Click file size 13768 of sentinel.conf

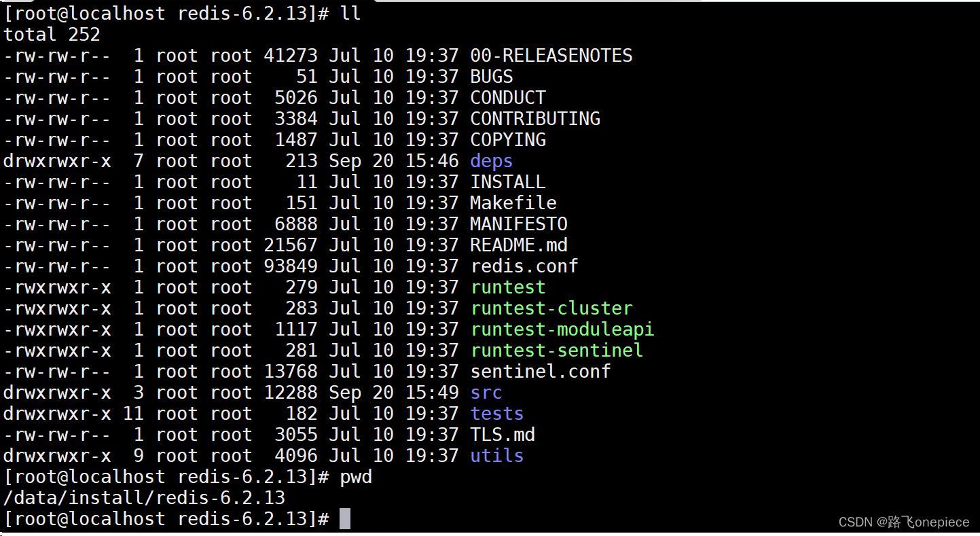coord(291,372)
